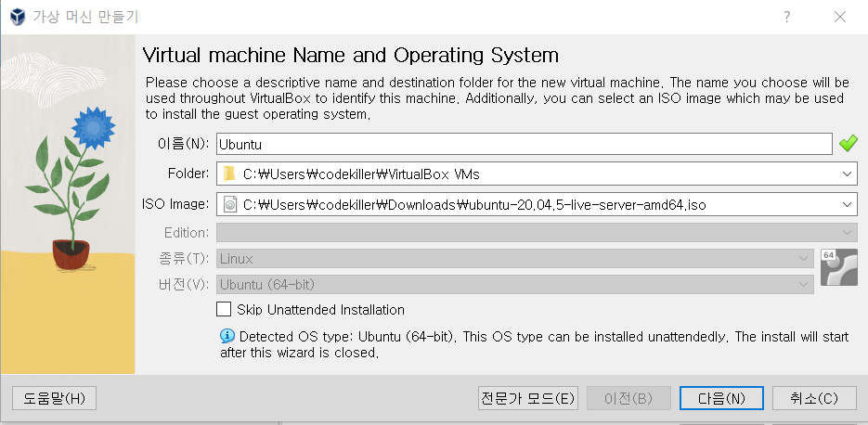Click the 이름(N) label
This screenshot has height=425, width=868.
coord(183,144)
